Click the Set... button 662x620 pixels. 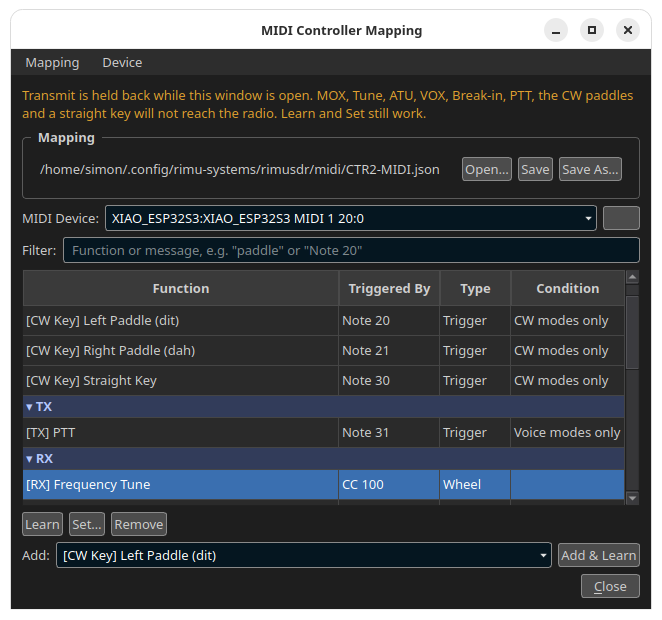tap(87, 524)
